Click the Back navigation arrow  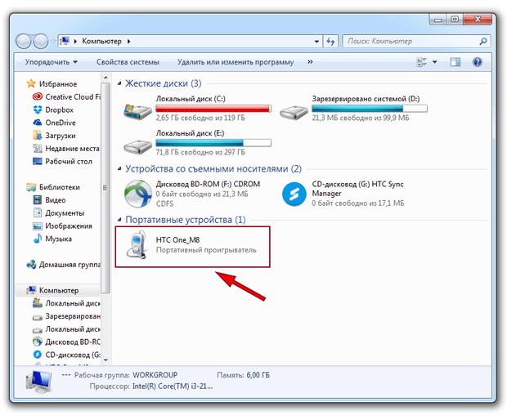coord(24,42)
